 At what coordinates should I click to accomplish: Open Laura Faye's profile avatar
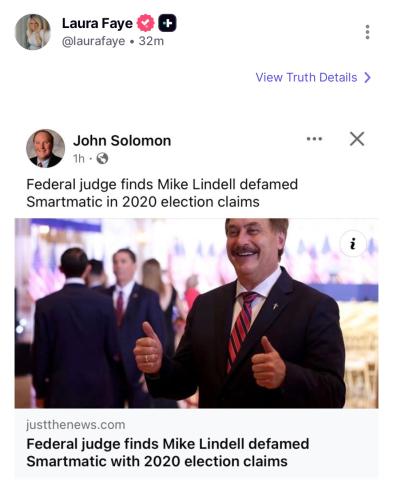pos(33,32)
